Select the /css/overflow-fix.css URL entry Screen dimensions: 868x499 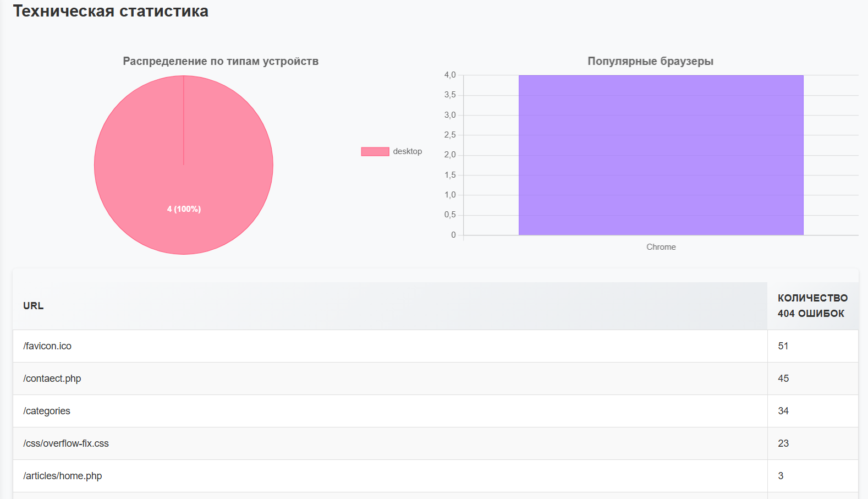66,443
